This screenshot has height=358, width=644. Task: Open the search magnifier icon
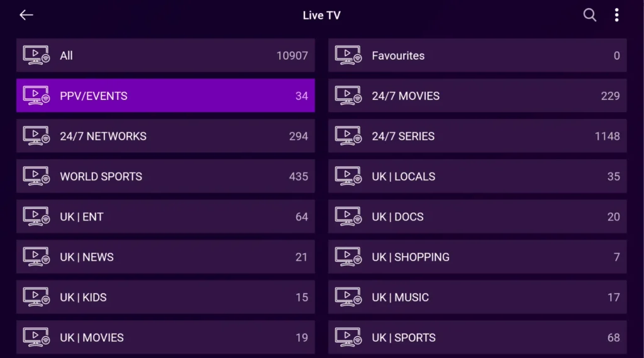589,15
